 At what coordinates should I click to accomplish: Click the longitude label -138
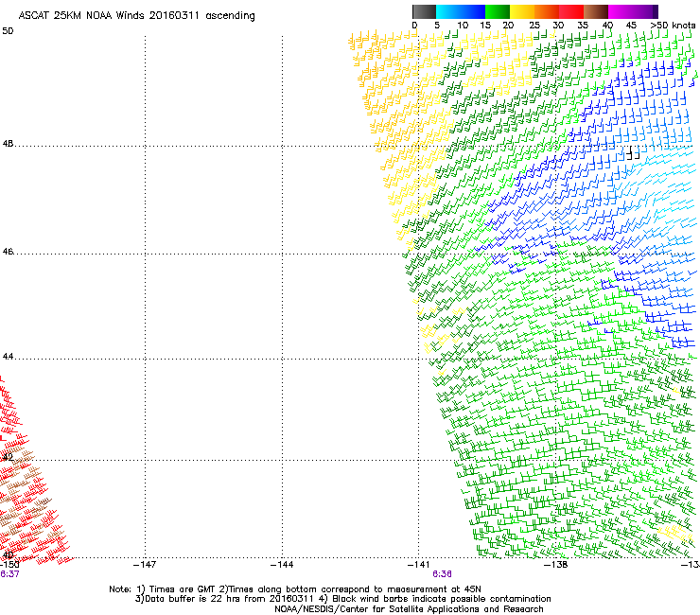pos(556,565)
